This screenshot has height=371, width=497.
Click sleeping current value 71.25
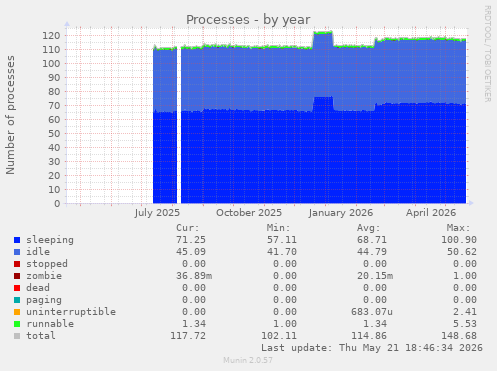click(x=191, y=240)
